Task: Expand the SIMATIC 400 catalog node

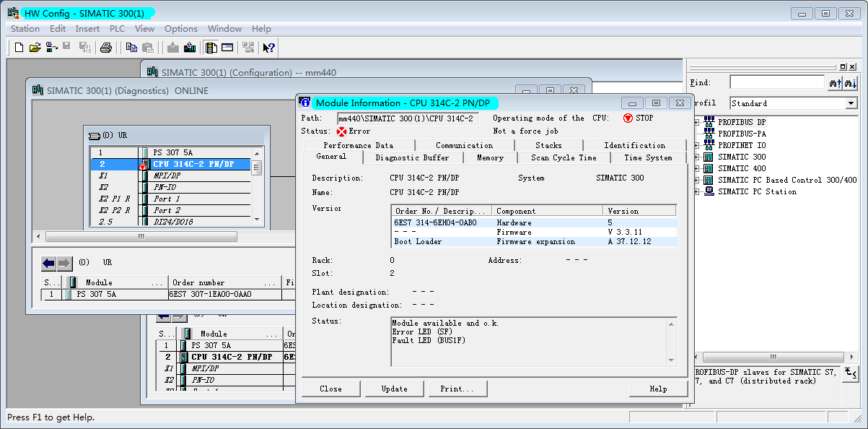Action: tap(697, 168)
